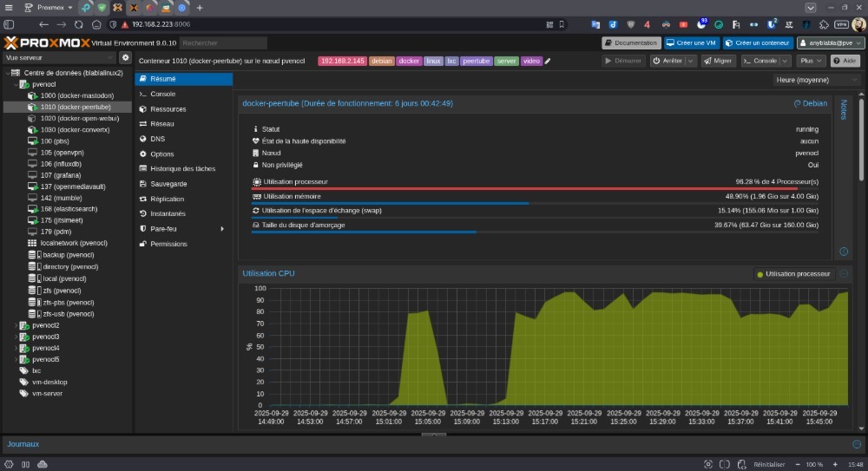The image size is (868, 471).
Task: Toggle the Utilisation processeur legend series
Action: [x=793, y=274]
